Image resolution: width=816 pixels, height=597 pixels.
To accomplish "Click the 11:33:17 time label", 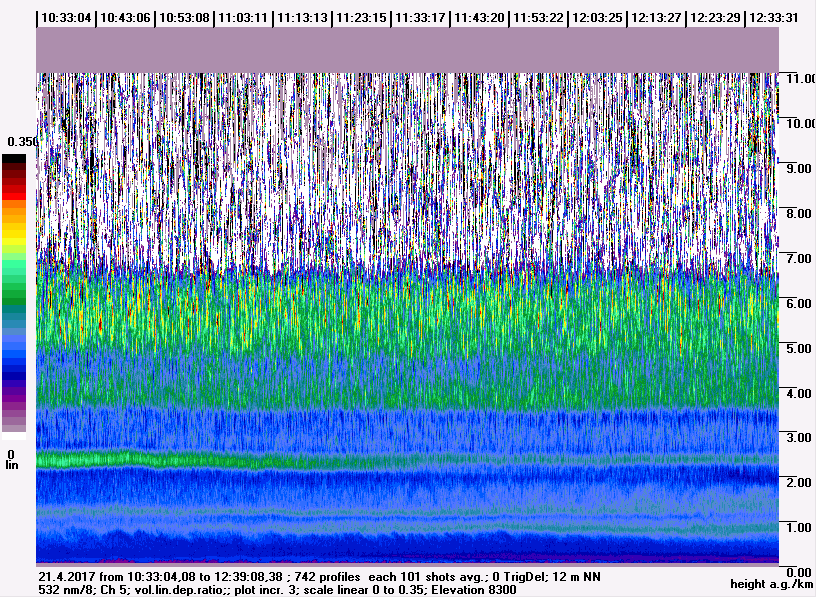I will (420, 18).
